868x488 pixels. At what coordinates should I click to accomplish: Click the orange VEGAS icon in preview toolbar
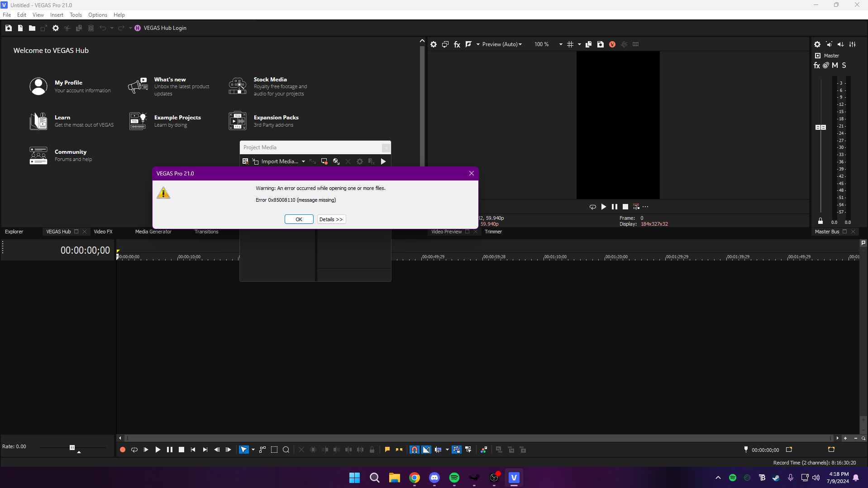coord(612,44)
